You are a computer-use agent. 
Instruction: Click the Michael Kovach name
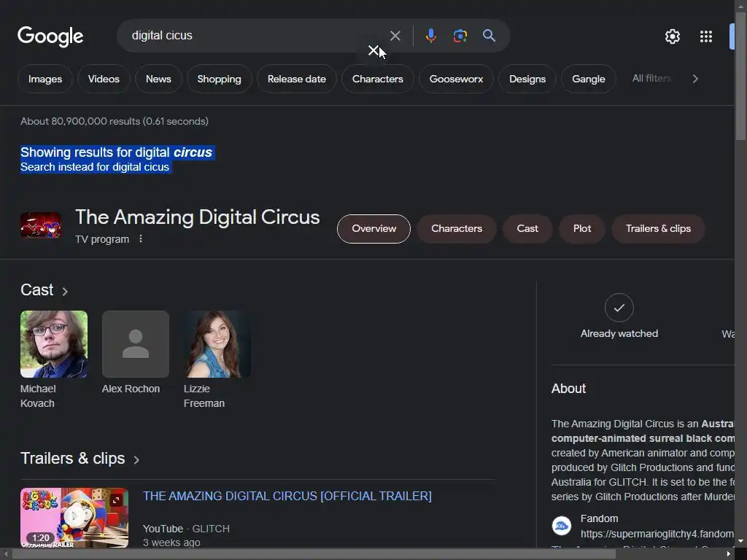(x=38, y=396)
